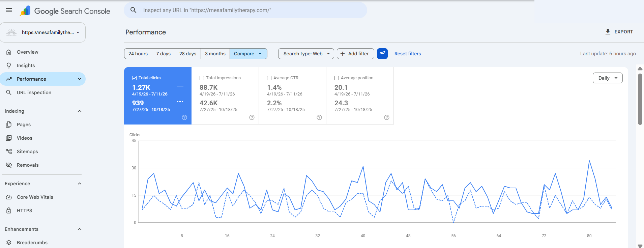Image resolution: width=644 pixels, height=248 pixels.
Task: Open the Removals page
Action: pos(43,165)
